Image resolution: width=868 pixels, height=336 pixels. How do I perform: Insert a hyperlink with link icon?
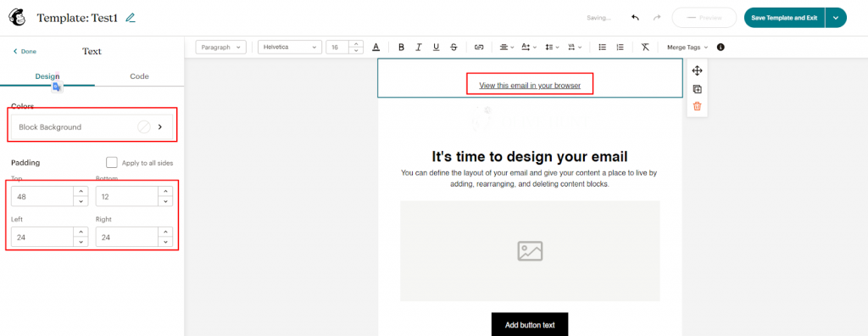point(480,48)
